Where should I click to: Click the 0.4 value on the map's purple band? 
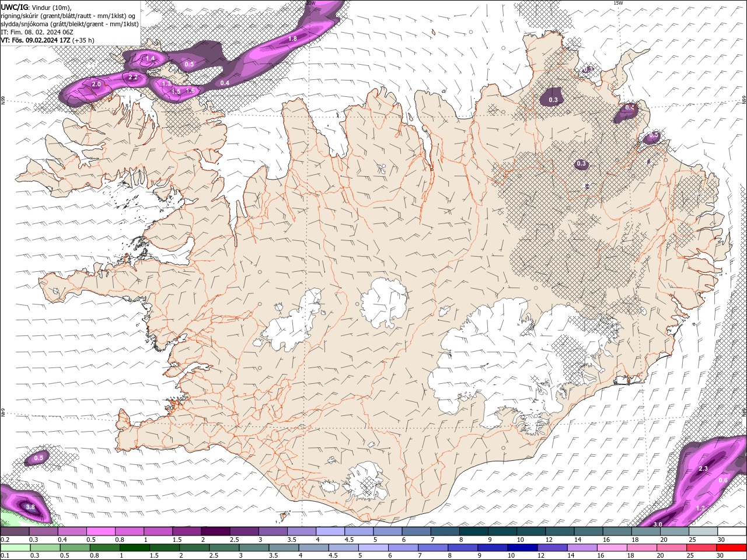coord(225,83)
